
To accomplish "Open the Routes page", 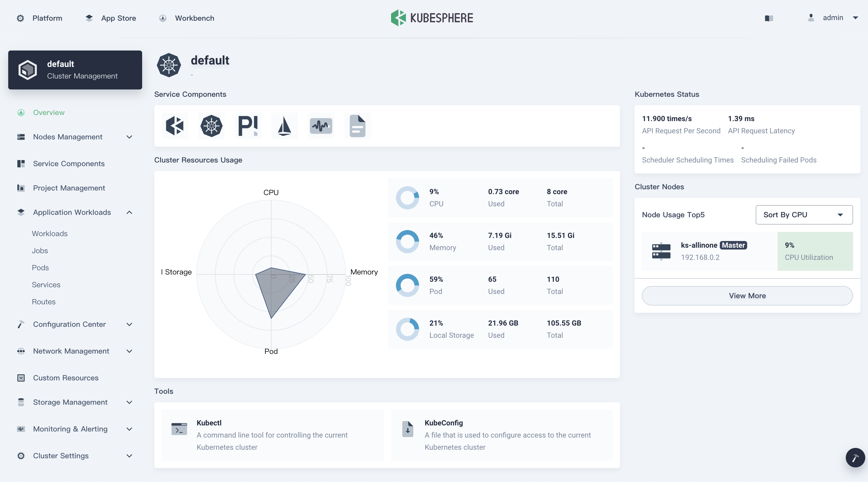I will 44,302.
